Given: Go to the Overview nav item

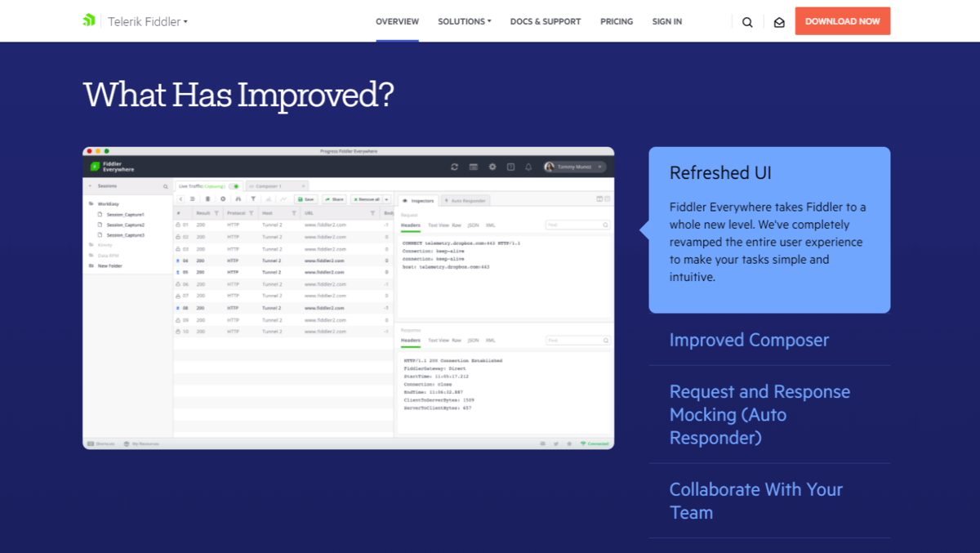Looking at the screenshot, I should [397, 21].
